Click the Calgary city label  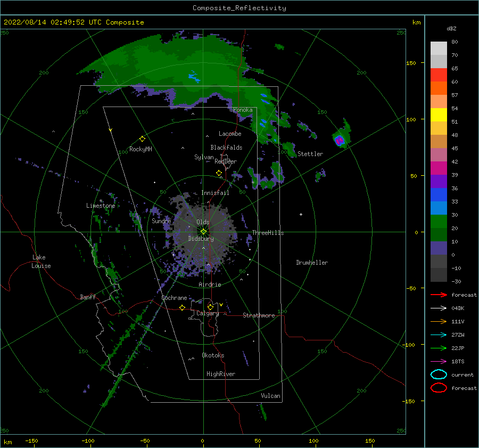[x=208, y=313]
